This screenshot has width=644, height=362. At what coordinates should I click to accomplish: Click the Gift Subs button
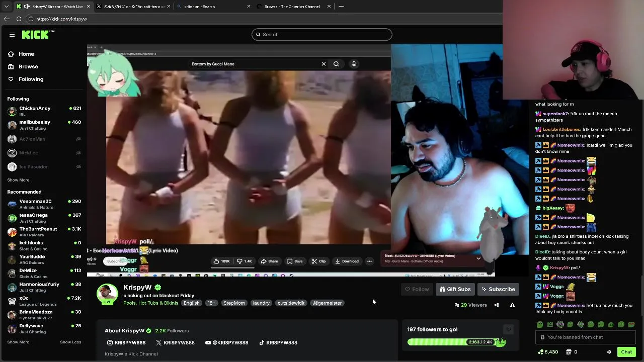455,289
